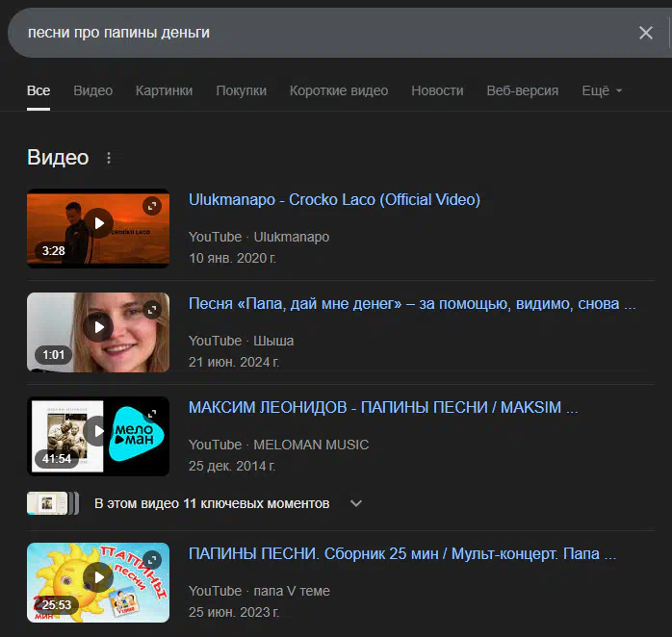The width and height of the screenshot is (672, 637).
Task: Click the YouTube · MELOMAN MUSIC source text
Action: pyautogui.click(x=278, y=445)
